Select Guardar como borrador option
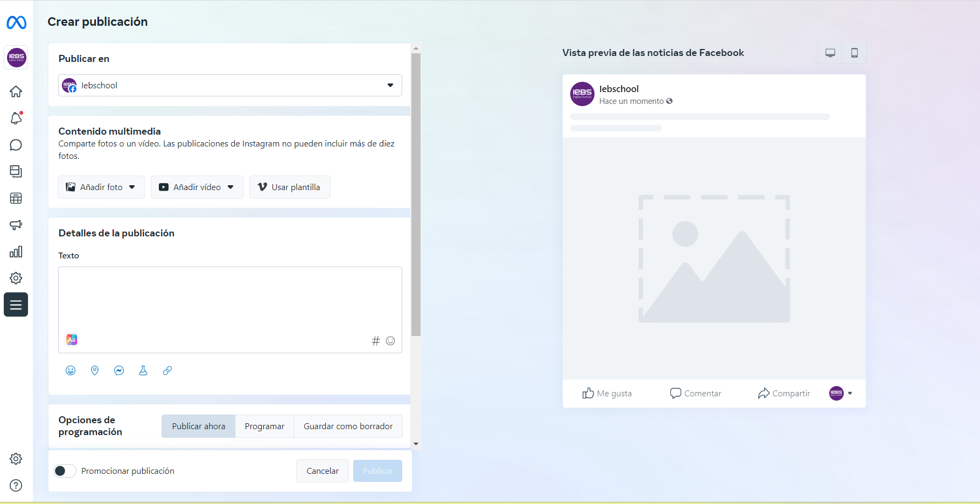This screenshot has width=980, height=504. [348, 426]
